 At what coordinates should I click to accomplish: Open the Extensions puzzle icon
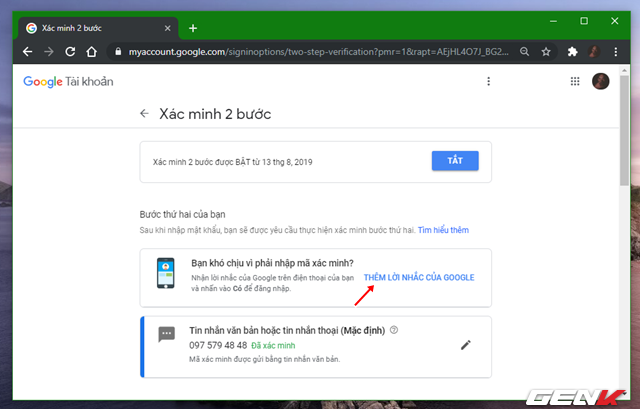point(572,52)
